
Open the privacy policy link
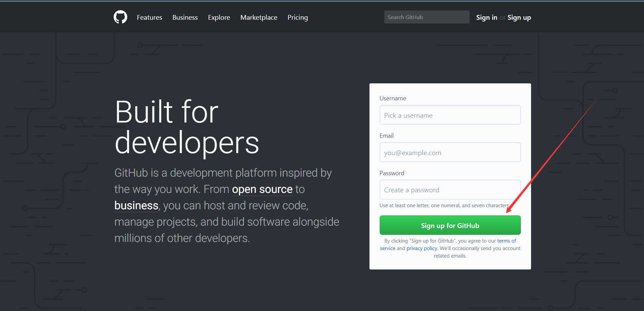(422, 248)
